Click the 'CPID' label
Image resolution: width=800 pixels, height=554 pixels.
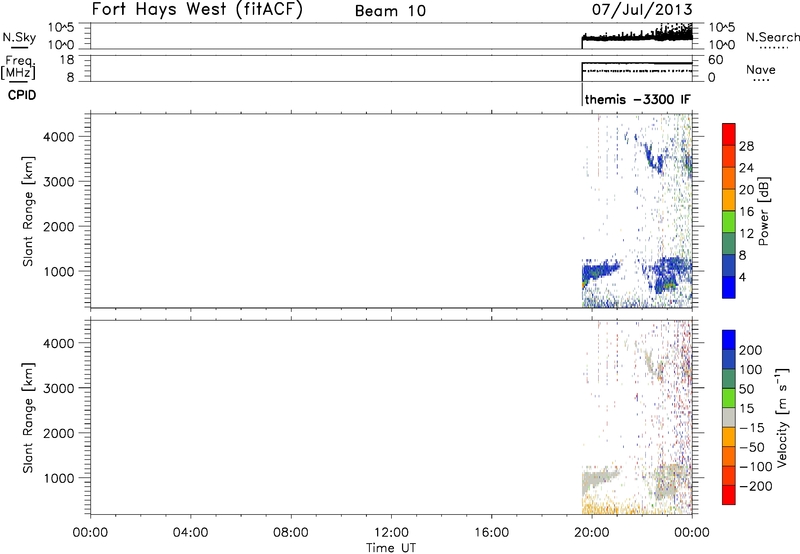pos(22,95)
